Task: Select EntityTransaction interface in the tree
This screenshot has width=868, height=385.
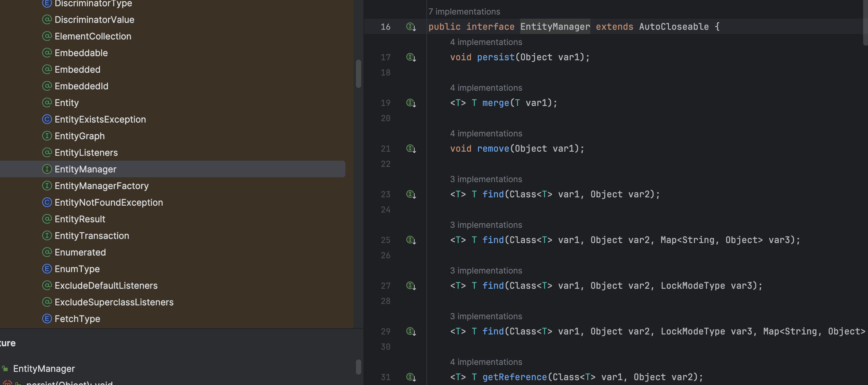Action: tap(92, 236)
